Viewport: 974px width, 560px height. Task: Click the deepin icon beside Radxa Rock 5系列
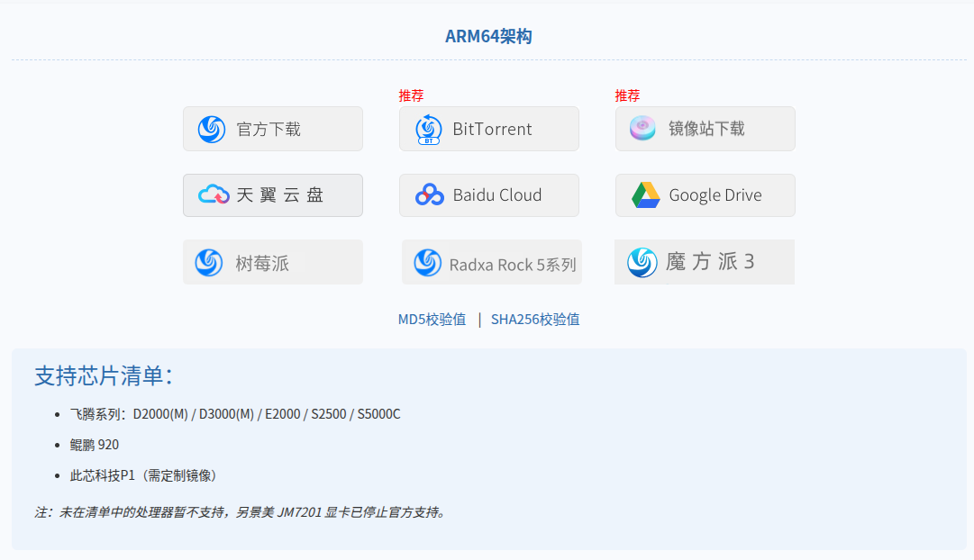427,263
